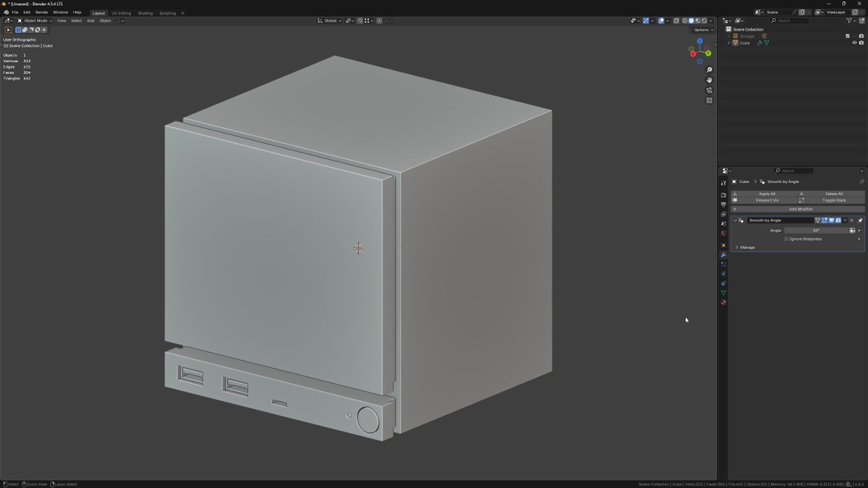Click the Outliner search field

pos(788,20)
